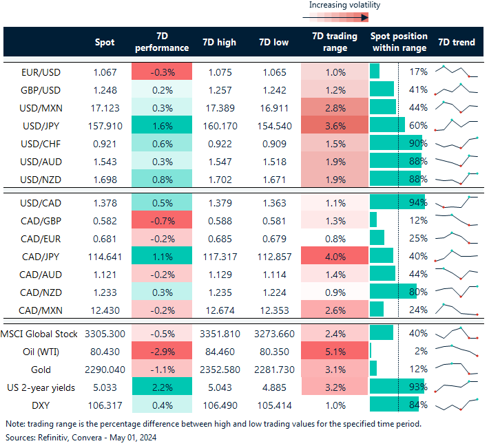
Task: Click the GBP/USD currency pair label
Action: [x=43, y=89]
